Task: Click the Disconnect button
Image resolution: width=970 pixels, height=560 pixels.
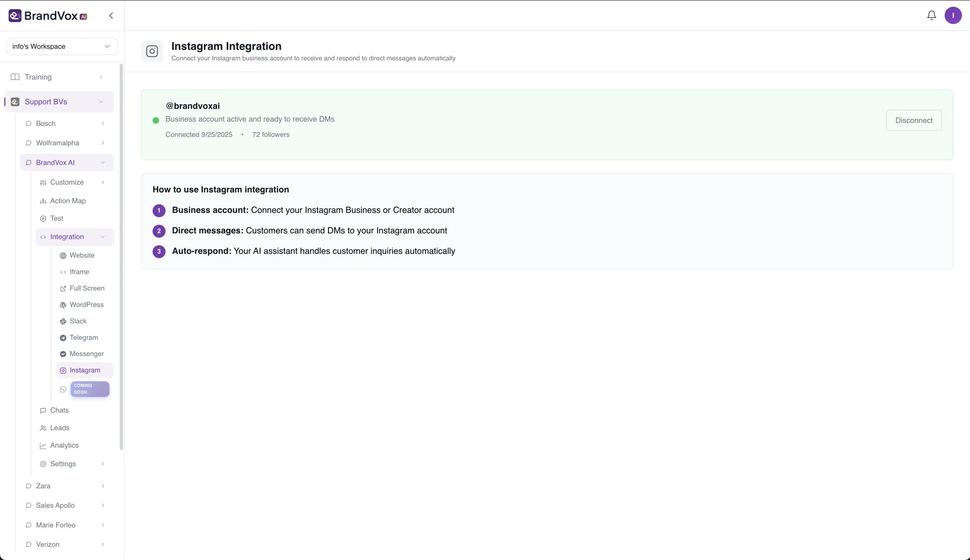Action: point(914,120)
